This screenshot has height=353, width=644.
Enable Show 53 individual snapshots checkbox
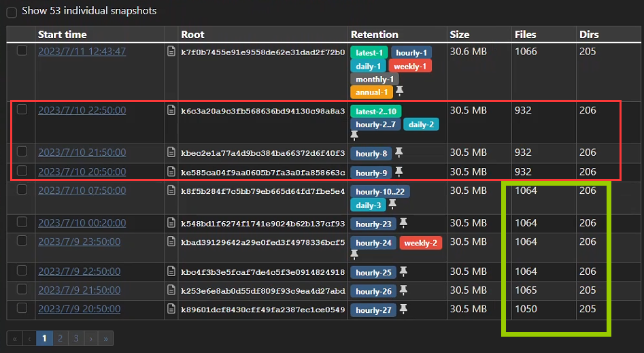click(12, 12)
